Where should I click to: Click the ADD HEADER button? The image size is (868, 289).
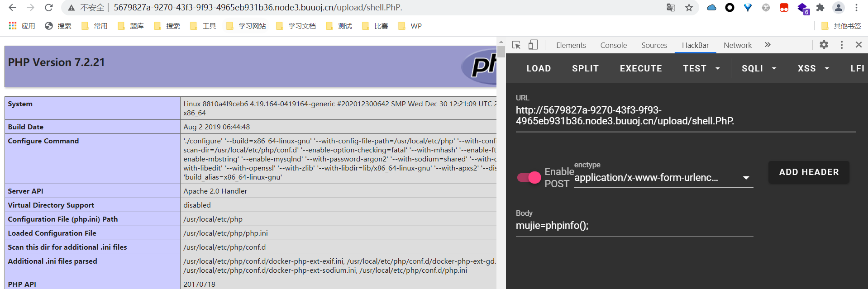[x=809, y=172]
